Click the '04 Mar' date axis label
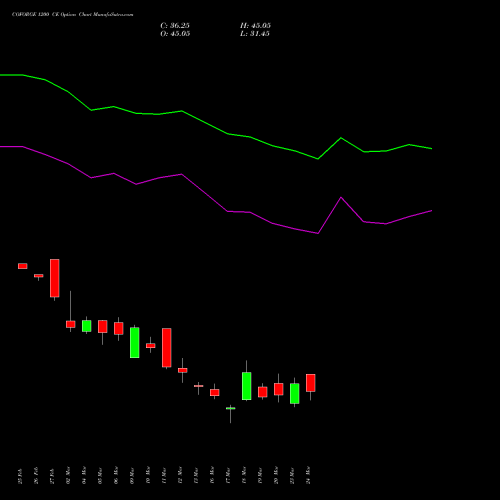The image size is (500, 500). click(84, 475)
